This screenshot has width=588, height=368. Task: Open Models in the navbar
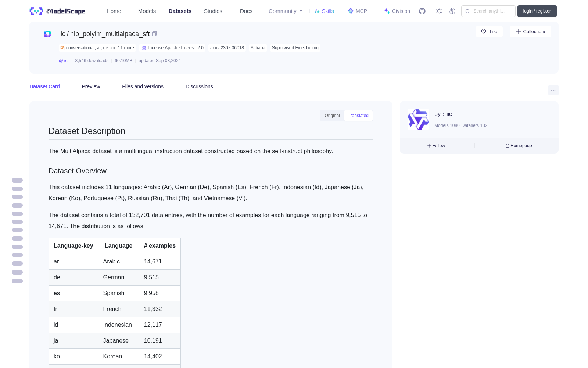click(x=147, y=11)
